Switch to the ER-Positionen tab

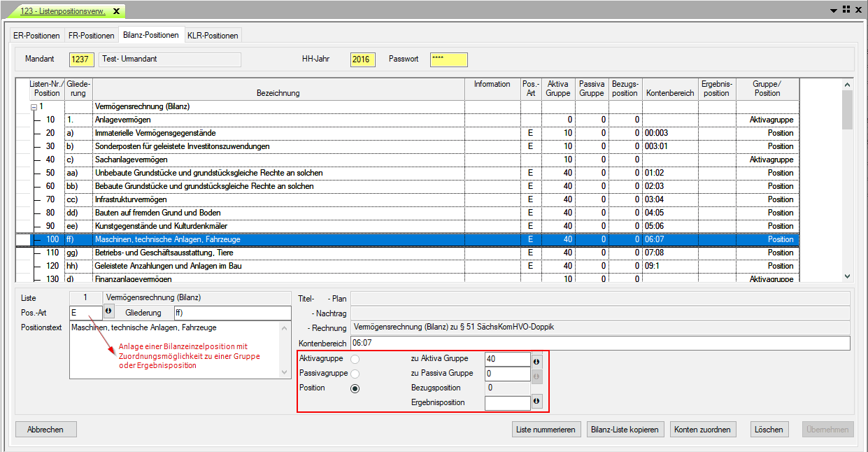point(36,36)
